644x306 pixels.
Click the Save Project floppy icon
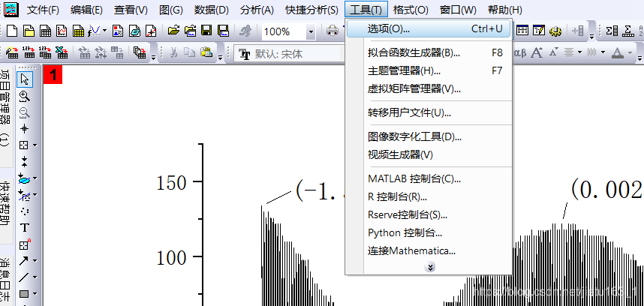(206, 31)
